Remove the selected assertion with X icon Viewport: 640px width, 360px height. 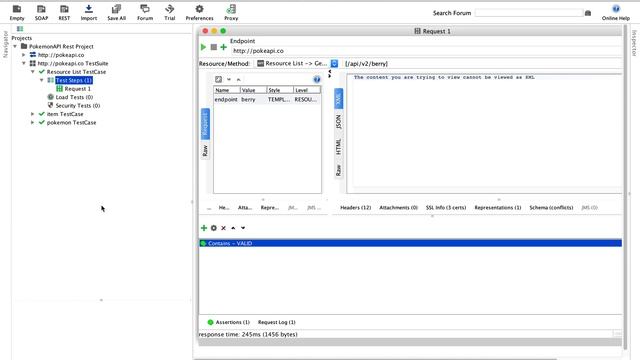point(223,228)
